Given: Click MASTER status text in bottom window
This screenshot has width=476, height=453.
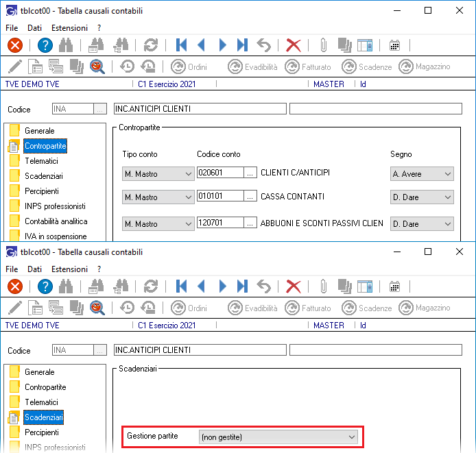Looking at the screenshot, I should pos(329,326).
